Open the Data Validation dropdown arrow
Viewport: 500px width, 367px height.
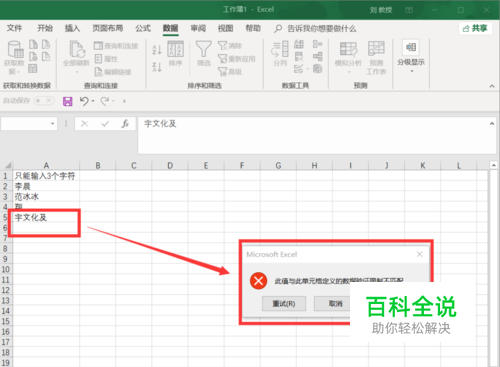(307, 69)
